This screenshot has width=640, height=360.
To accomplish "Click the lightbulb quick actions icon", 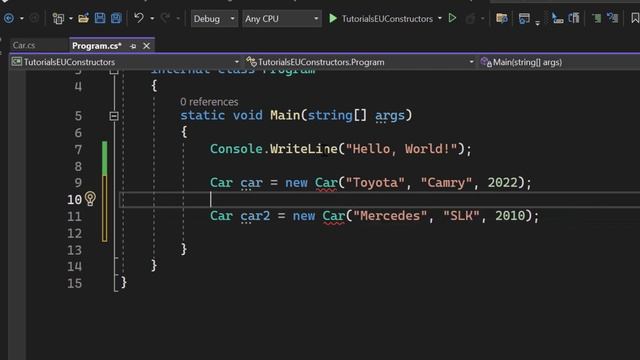I will pos(90,199).
